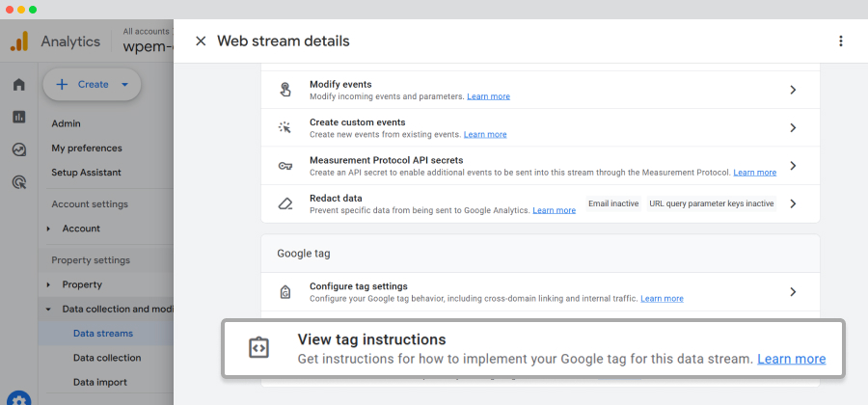The height and width of the screenshot is (405, 868).
Task: Open the Advertising icon in the sidebar
Action: pyautogui.click(x=19, y=182)
